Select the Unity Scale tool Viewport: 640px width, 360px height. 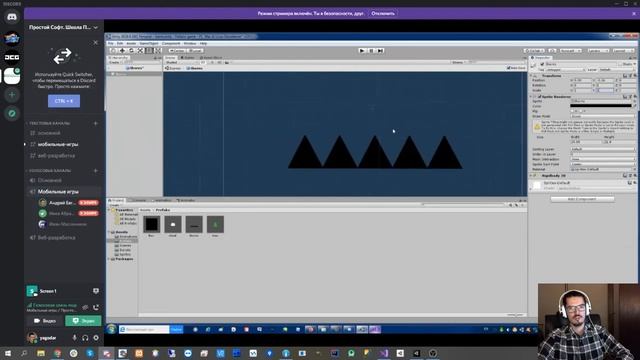[x=140, y=51]
